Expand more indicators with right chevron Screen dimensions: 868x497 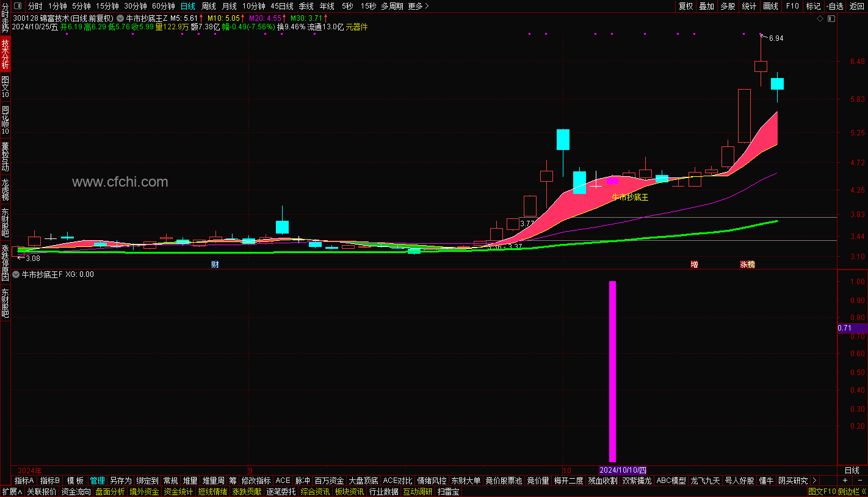pos(814,481)
